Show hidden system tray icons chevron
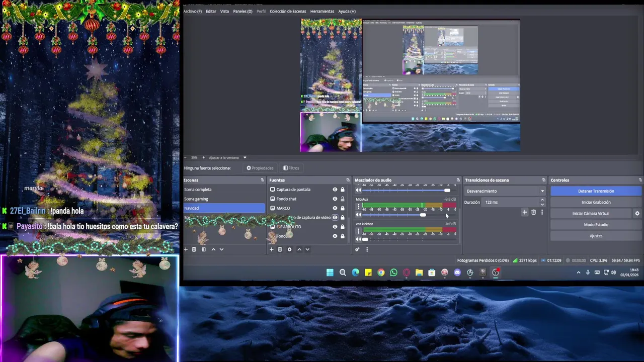 tap(579, 273)
